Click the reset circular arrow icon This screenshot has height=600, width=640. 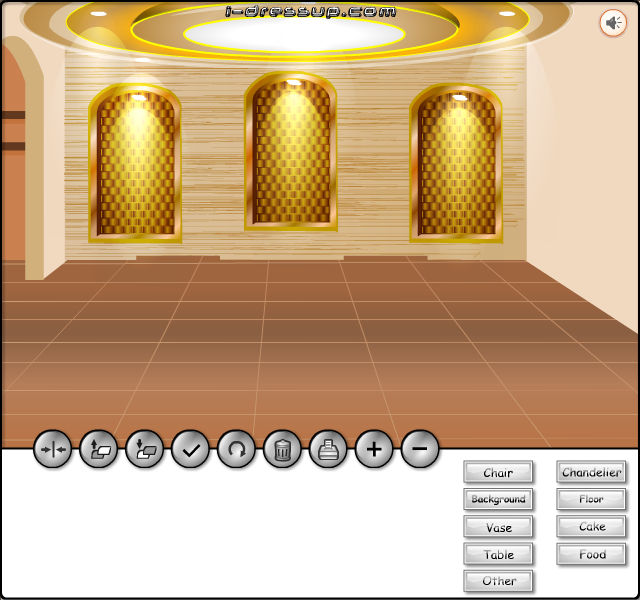coord(236,449)
